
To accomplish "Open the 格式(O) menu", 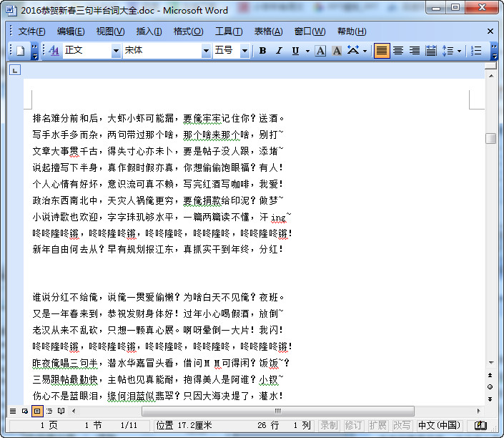I will (188, 31).
